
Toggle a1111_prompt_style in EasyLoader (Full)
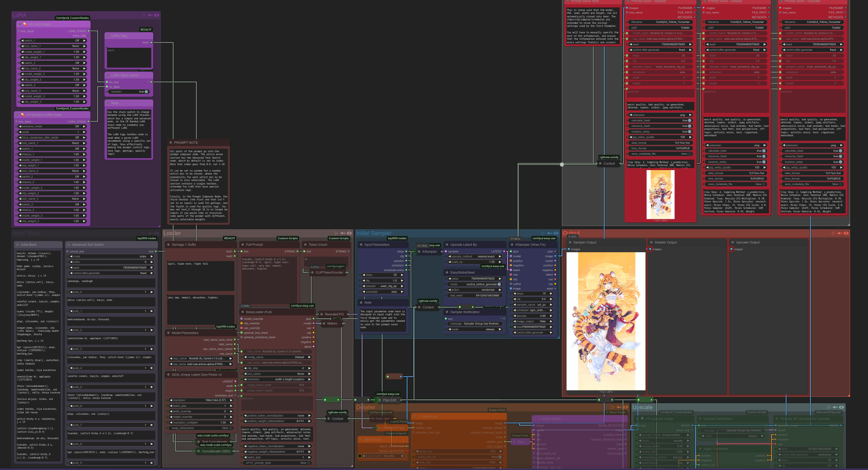(x=277, y=463)
